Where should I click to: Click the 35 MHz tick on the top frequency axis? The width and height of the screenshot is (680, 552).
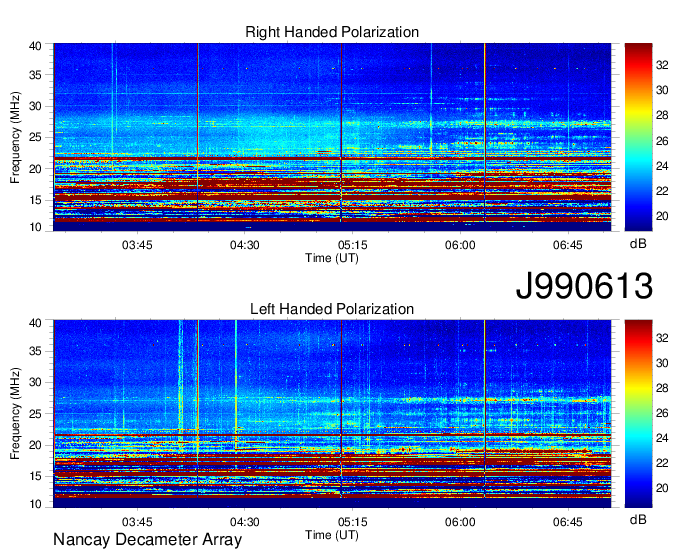tap(36, 75)
